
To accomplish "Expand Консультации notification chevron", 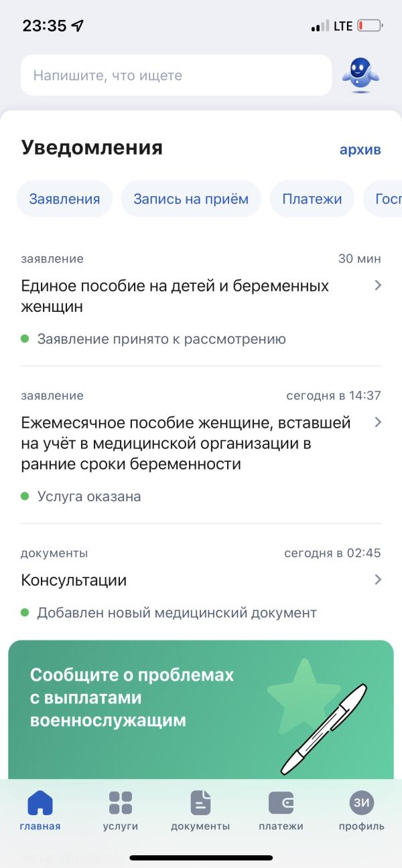I will pyautogui.click(x=378, y=580).
